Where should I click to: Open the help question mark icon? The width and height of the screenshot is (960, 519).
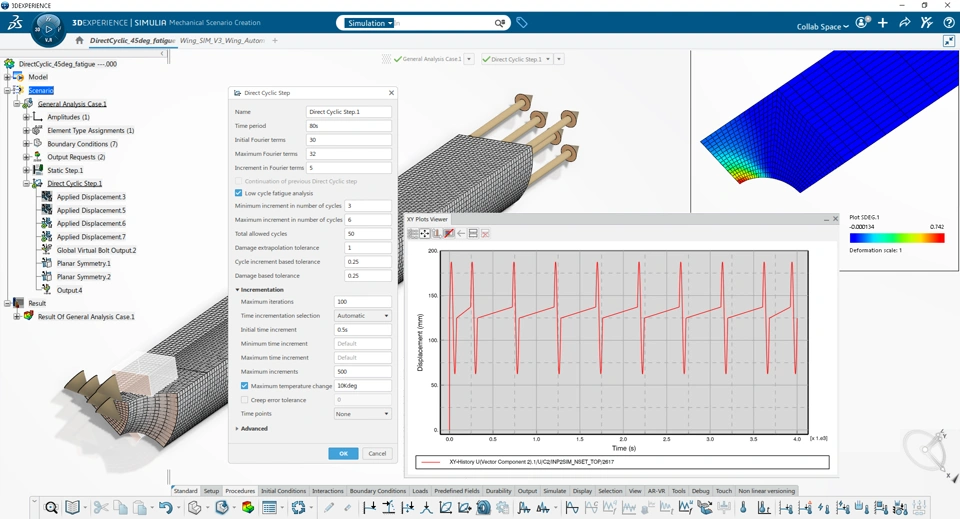(949, 23)
